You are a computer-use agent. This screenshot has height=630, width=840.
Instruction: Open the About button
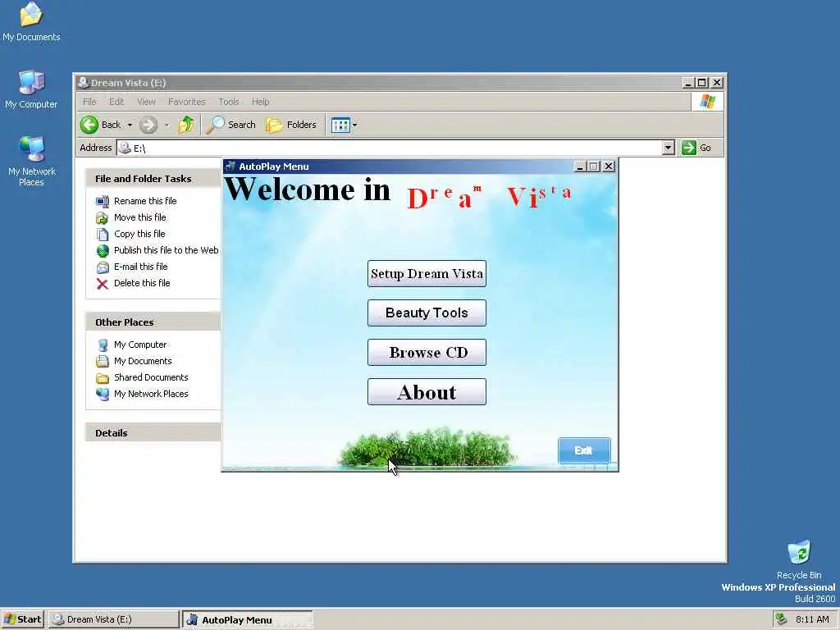427,392
